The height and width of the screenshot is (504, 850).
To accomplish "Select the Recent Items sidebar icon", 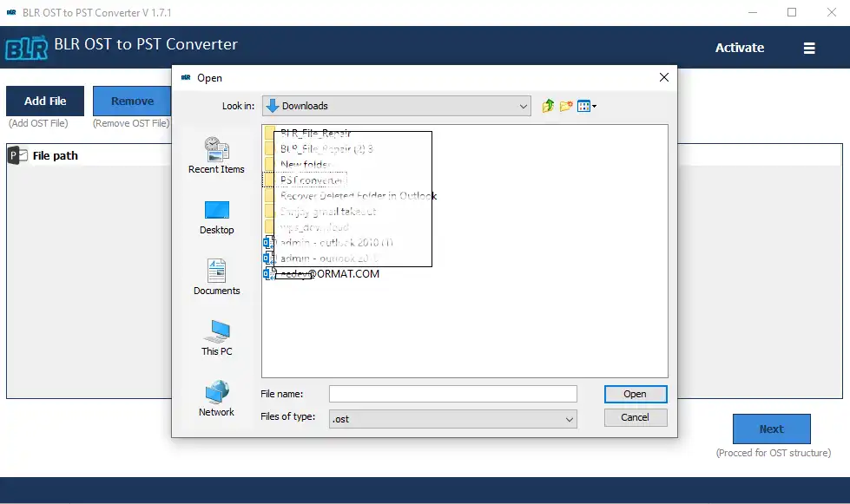I will [216, 156].
